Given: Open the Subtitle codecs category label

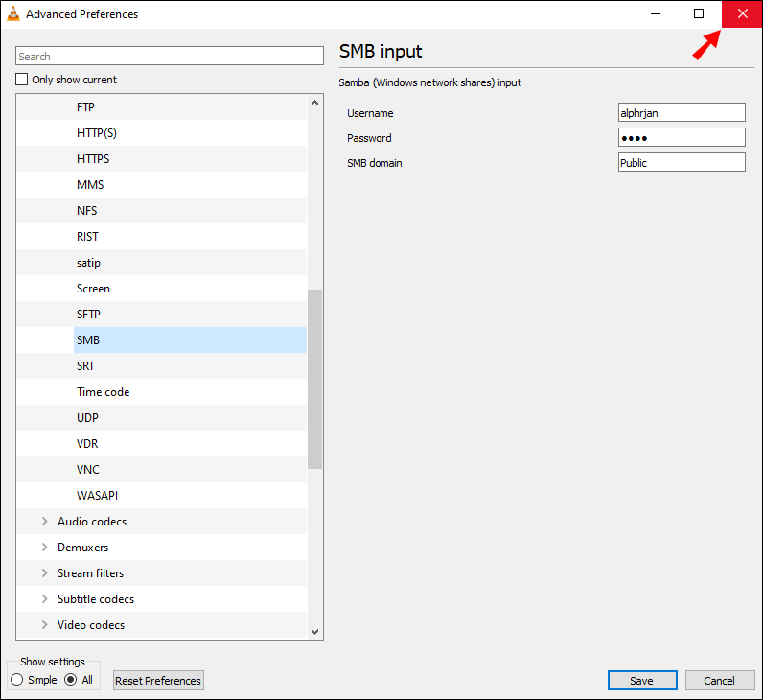Looking at the screenshot, I should (96, 598).
